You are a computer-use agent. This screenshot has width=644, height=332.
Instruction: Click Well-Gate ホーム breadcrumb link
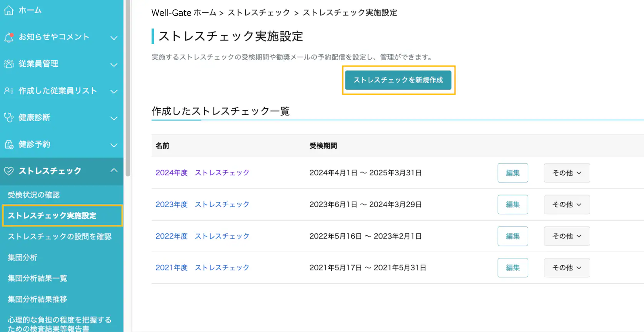[184, 12]
